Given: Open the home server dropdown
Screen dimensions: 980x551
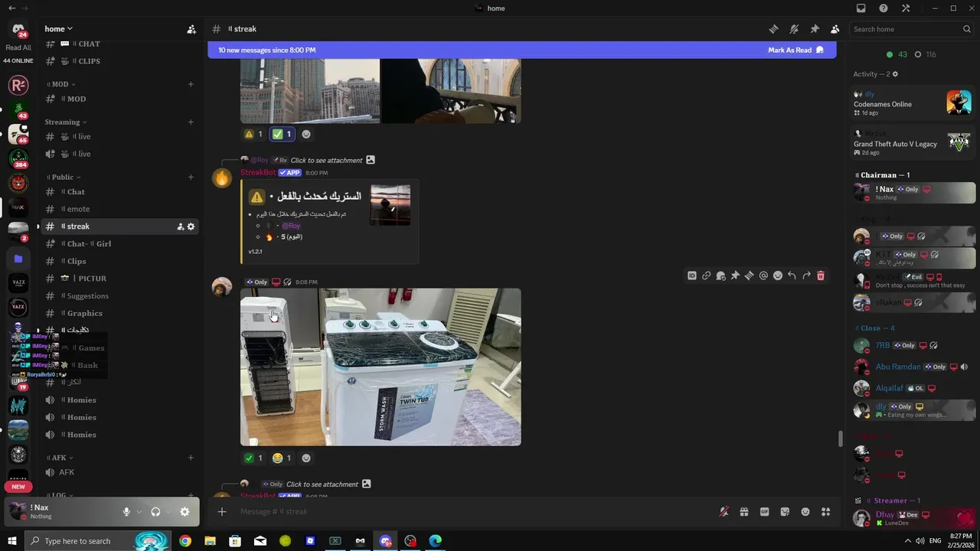Looking at the screenshot, I should coord(59,29).
